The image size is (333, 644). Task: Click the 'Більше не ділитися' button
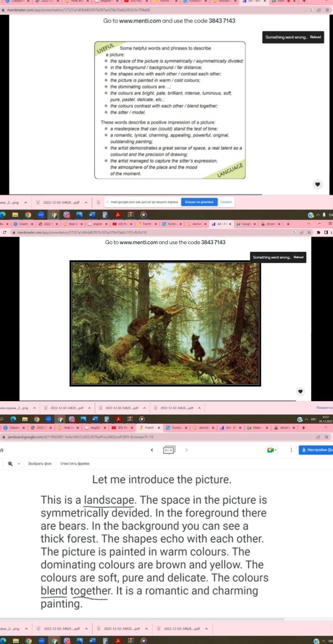coord(199,202)
